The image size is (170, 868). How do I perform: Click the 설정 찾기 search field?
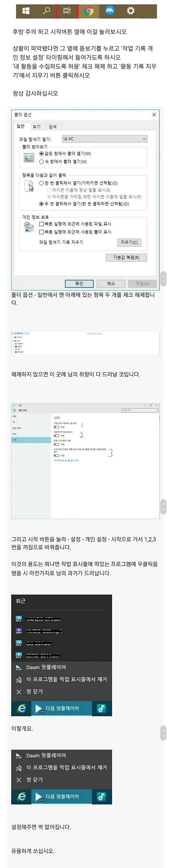click(140, 410)
